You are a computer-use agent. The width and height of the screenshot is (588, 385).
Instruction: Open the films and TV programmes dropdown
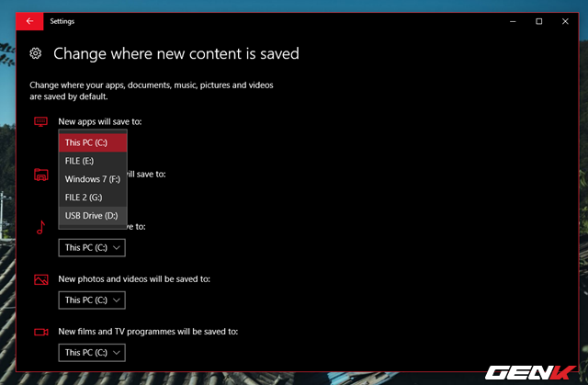click(x=92, y=353)
